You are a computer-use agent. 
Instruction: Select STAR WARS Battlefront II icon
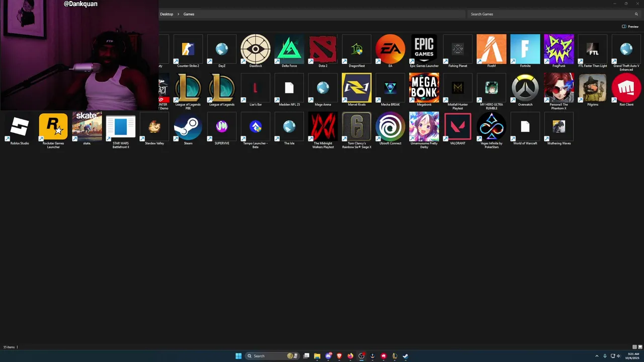coord(121,130)
